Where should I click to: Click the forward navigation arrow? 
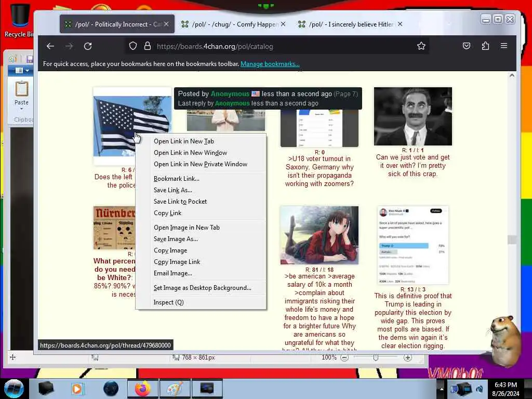point(69,46)
